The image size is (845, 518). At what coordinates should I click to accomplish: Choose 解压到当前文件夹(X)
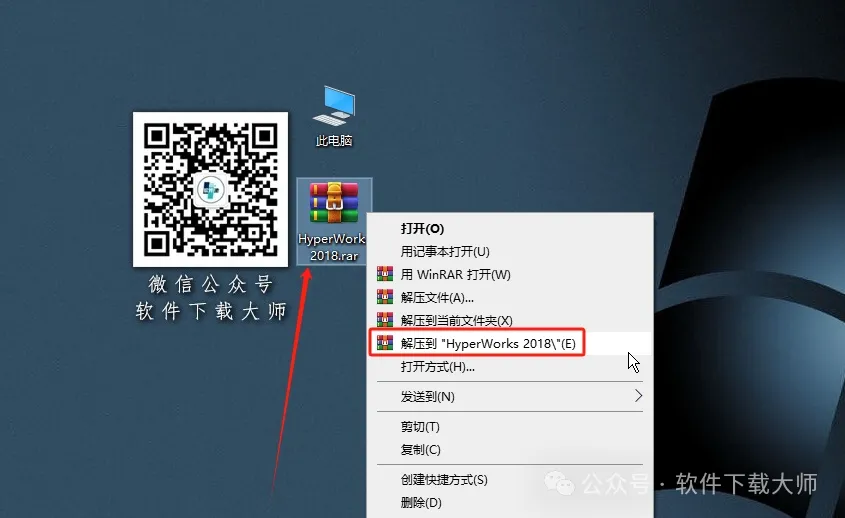510,320
